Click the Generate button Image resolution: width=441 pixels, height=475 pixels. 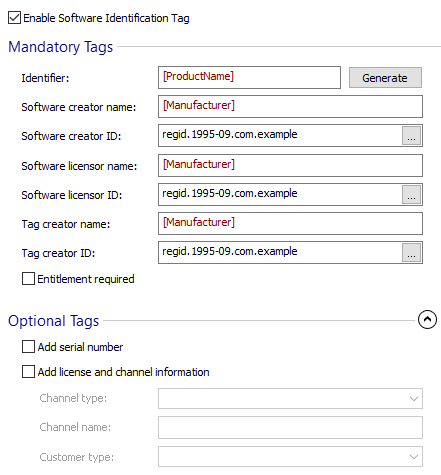[385, 78]
